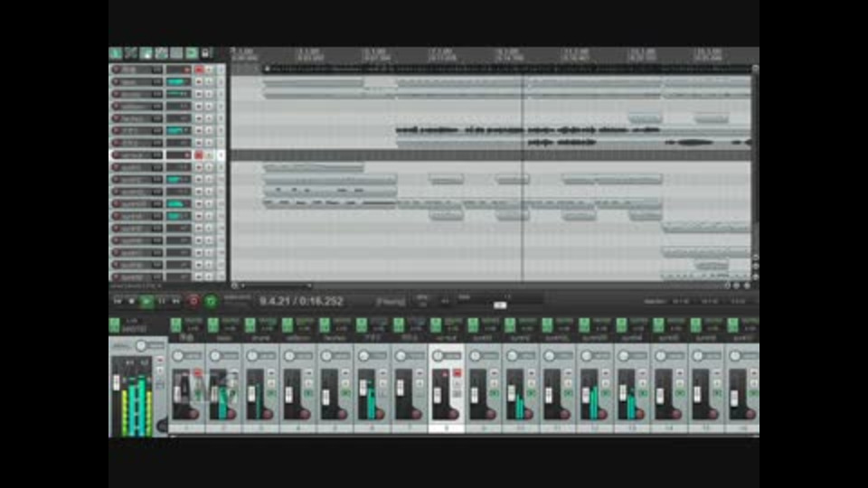Click the third icon in the main toolbar
Screen dimensions: 868x488
146,53
